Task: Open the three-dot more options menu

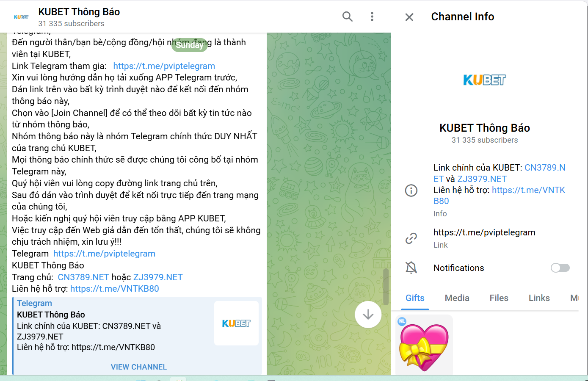Action: 372,17
